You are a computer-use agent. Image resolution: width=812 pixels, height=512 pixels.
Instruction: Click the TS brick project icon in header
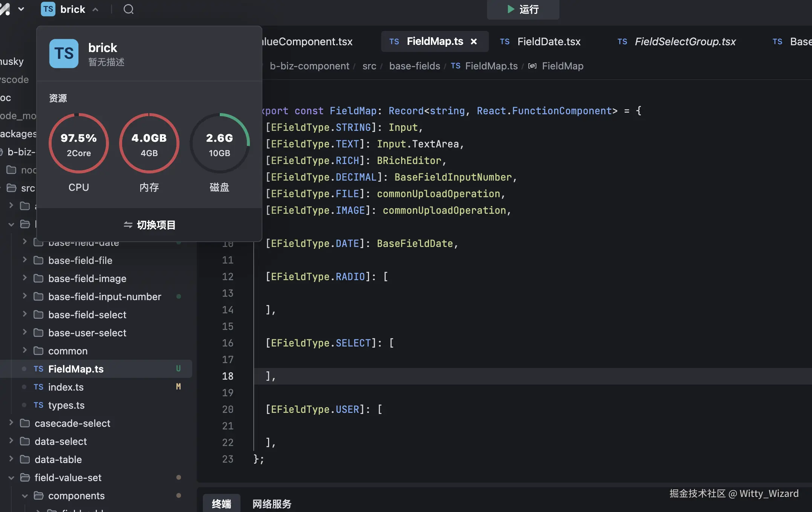pyautogui.click(x=48, y=9)
